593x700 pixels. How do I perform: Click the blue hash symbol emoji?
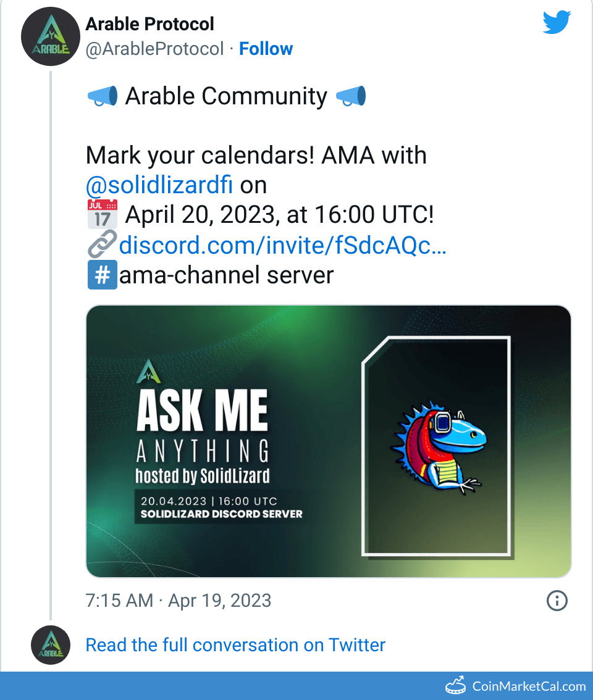[x=102, y=275]
